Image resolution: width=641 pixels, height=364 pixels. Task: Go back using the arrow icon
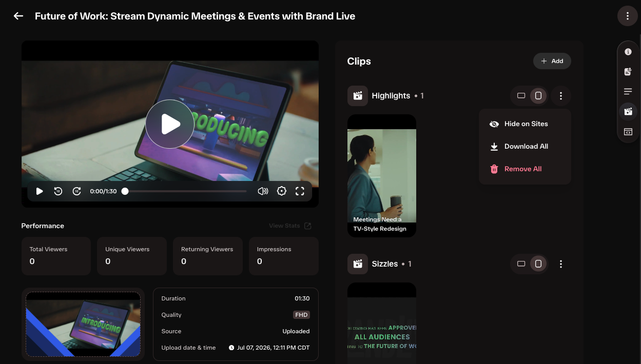coord(18,16)
